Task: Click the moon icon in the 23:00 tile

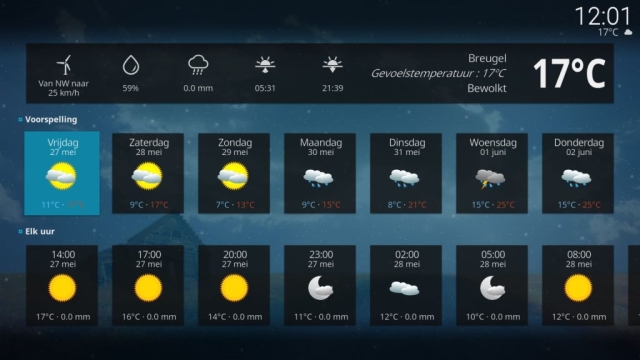Action: click(x=320, y=288)
